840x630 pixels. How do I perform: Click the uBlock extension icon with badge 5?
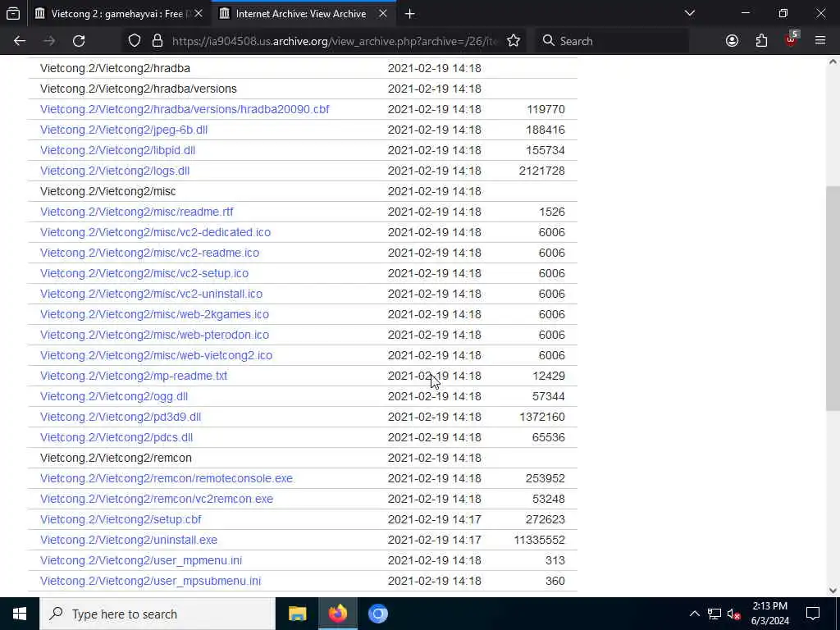coord(792,39)
